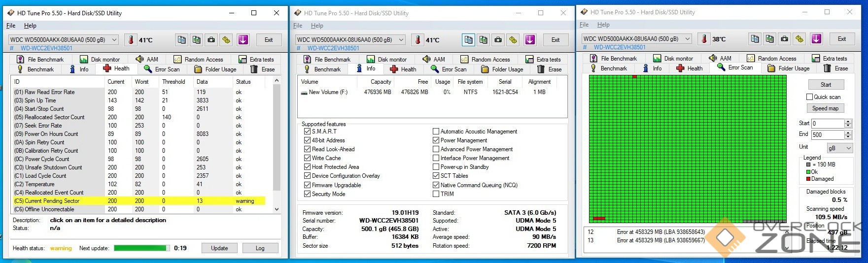Enable the Quick scan checkbox
This screenshot has height=263, width=868.
coord(809,97)
